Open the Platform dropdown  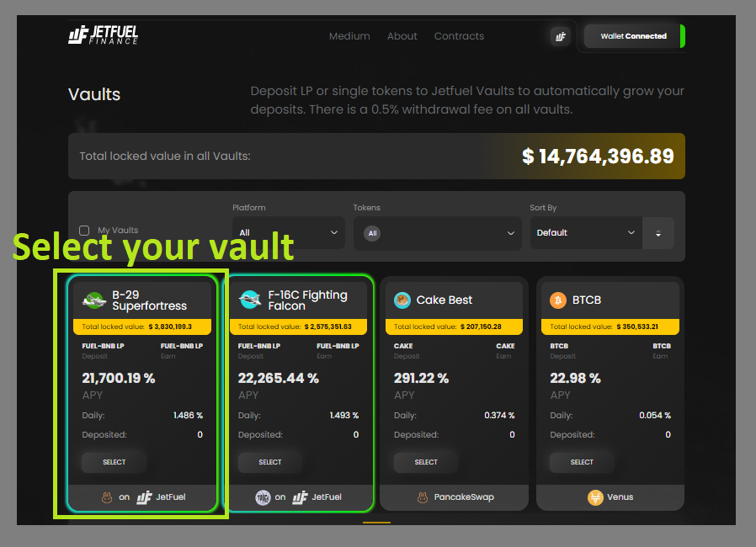(x=288, y=233)
